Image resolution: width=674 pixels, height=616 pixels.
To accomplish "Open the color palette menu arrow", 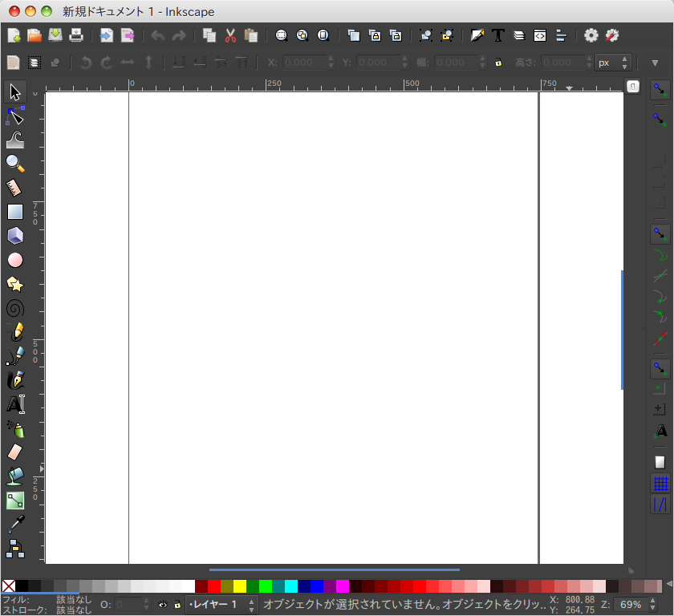I will click(669, 584).
